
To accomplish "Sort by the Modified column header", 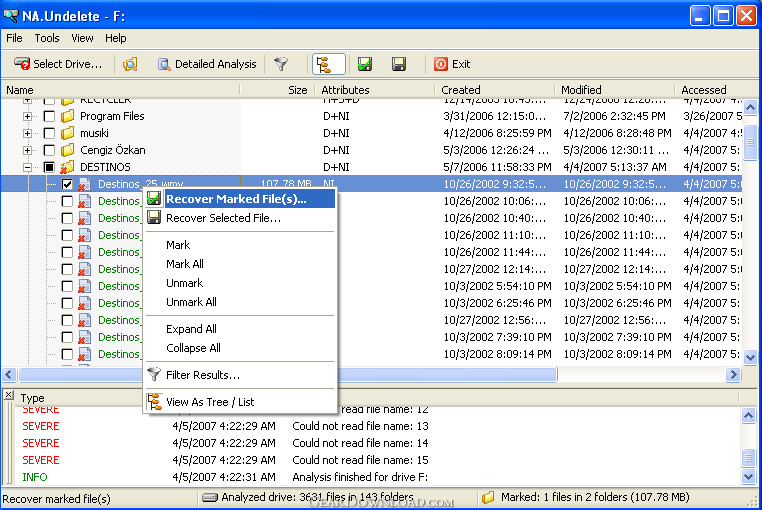I will tap(615, 90).
